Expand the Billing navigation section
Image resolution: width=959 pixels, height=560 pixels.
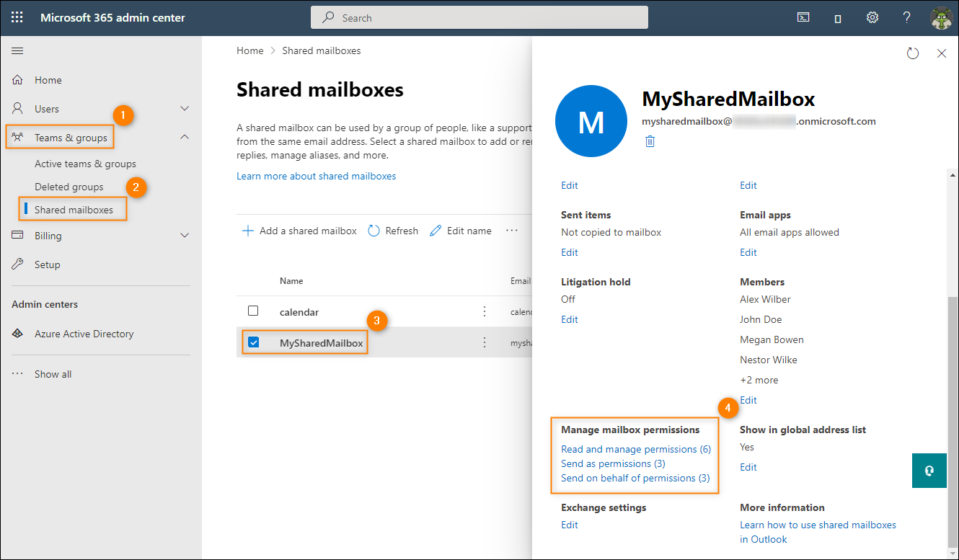tap(184, 235)
